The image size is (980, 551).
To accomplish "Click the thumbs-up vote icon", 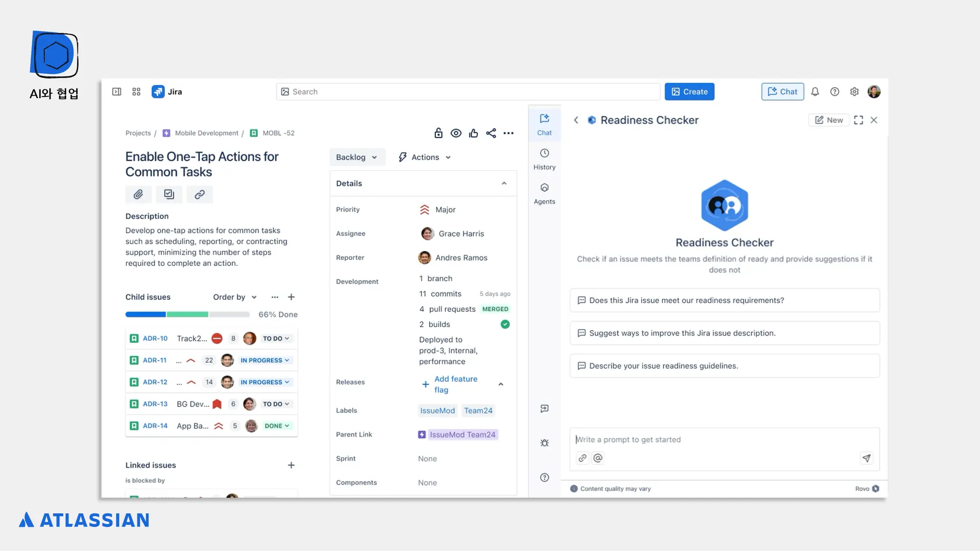I will point(474,133).
